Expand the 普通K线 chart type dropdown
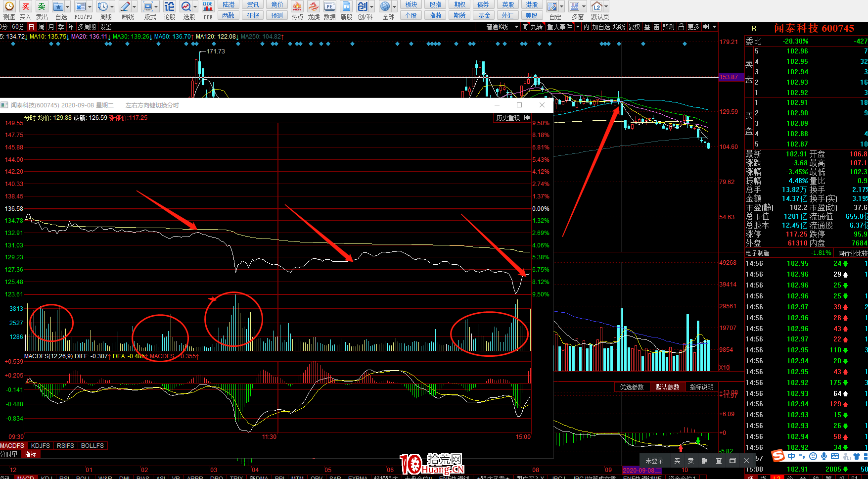The width and height of the screenshot is (868, 479). click(x=516, y=27)
